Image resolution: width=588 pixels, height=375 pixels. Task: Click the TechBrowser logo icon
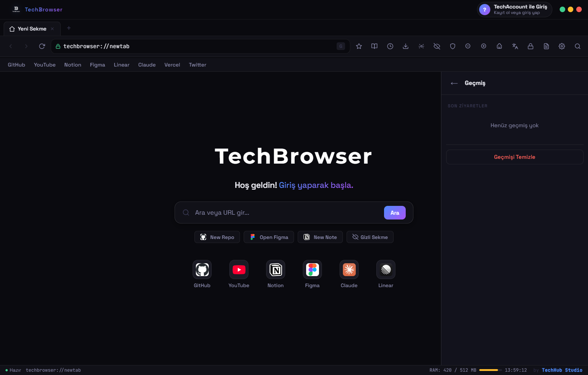16,9
